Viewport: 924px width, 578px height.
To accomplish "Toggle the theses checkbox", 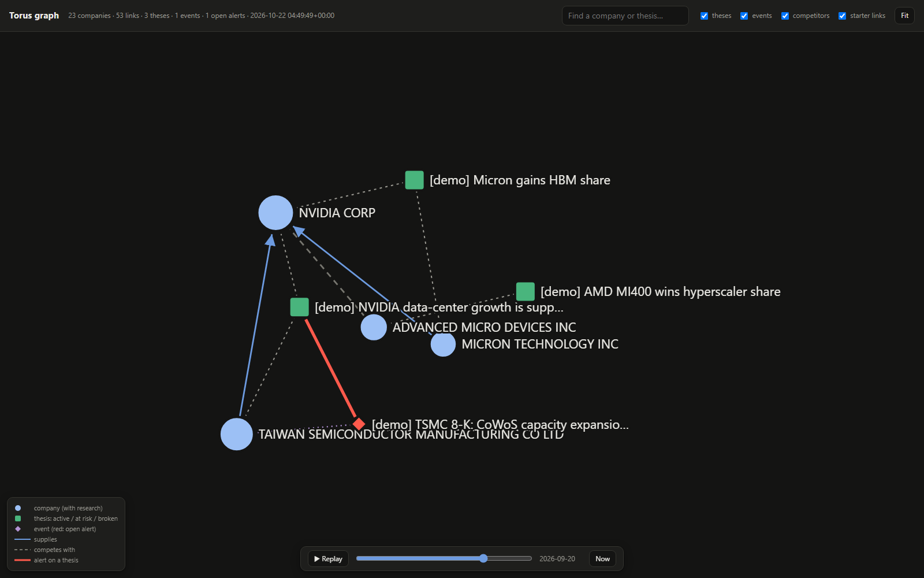I will (704, 16).
